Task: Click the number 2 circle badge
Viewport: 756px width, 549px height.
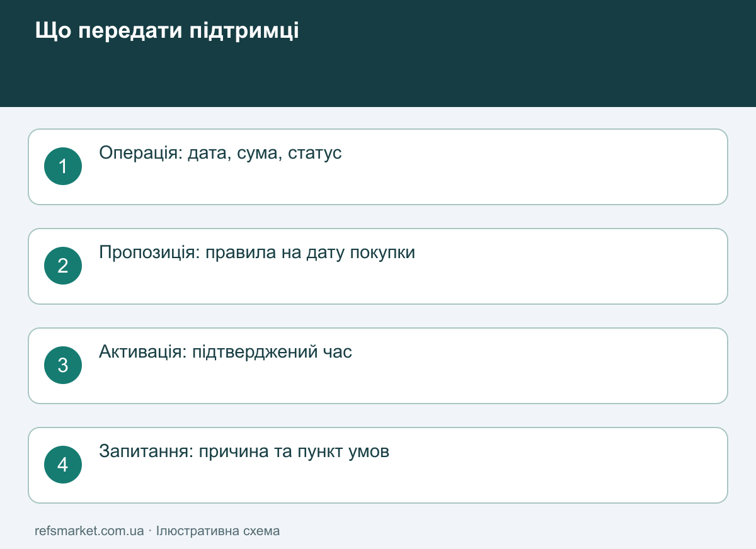Action: coord(63,266)
